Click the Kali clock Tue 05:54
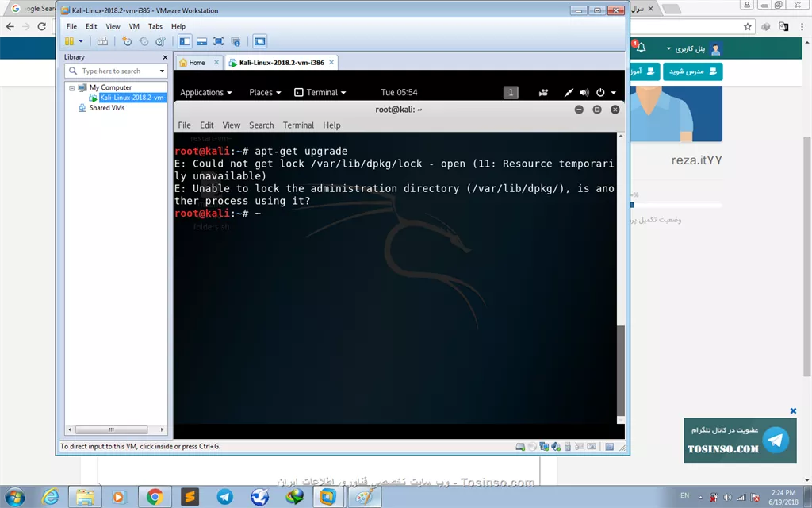Image resolution: width=812 pixels, height=508 pixels. (400, 92)
